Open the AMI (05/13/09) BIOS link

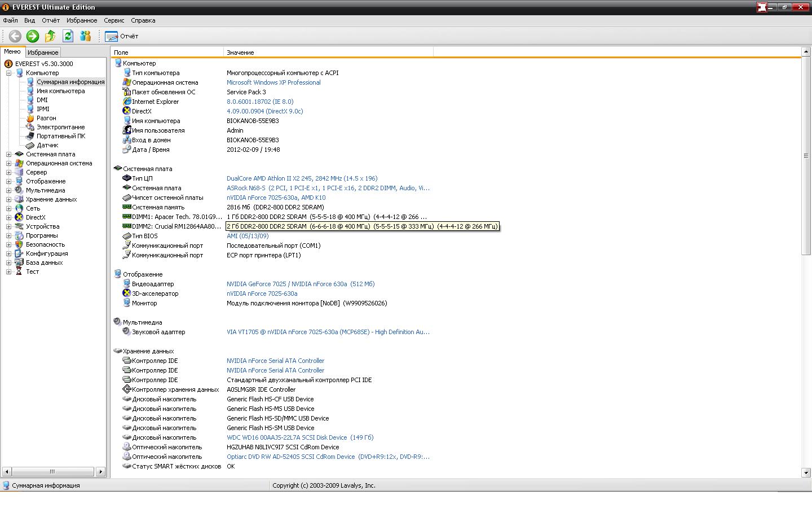pyautogui.click(x=248, y=236)
